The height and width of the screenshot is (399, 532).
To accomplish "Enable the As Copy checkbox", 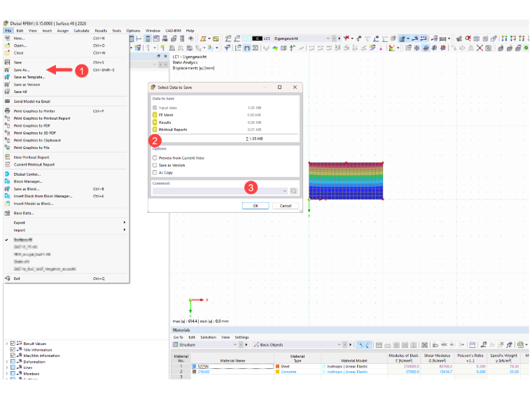I will pyautogui.click(x=155, y=173).
